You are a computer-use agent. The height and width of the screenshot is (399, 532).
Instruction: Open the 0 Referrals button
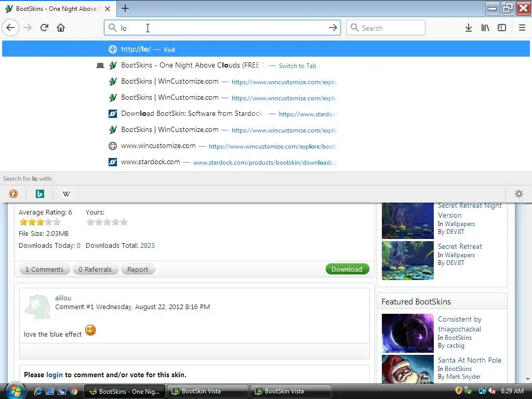[95, 269]
